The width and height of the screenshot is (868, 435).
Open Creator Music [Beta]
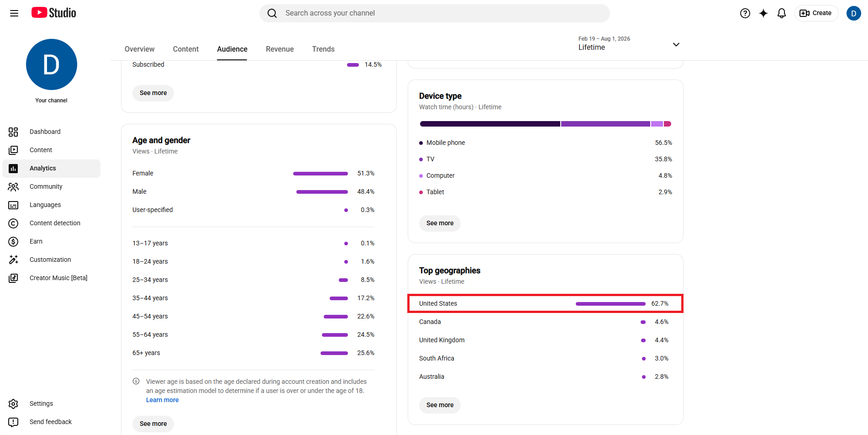coord(51,278)
